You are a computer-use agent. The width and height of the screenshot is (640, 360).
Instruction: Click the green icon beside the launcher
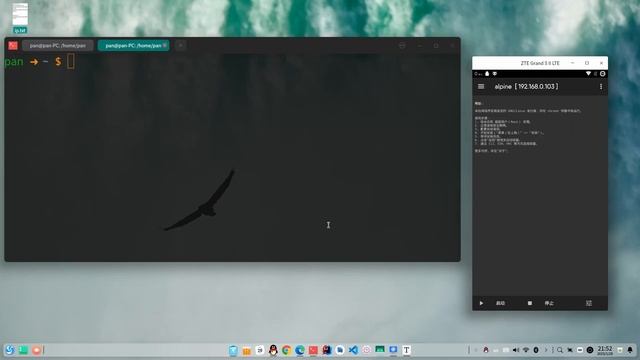click(x=23, y=350)
